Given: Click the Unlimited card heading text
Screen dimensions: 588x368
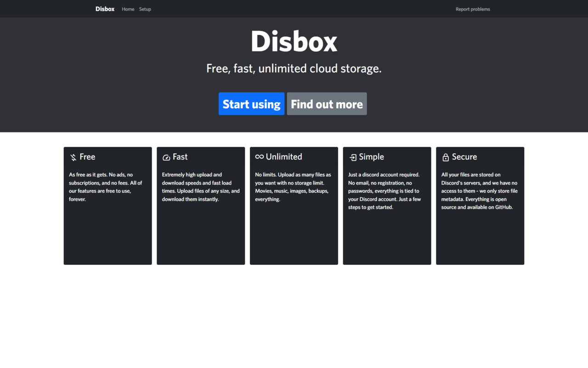Looking at the screenshot, I should point(284,156).
